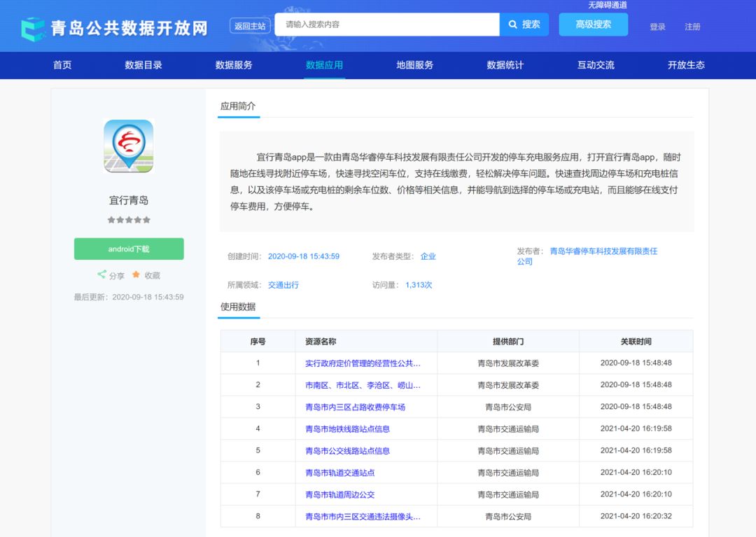Open the 数据服务 navigation item
The image size is (756, 537).
tap(234, 65)
